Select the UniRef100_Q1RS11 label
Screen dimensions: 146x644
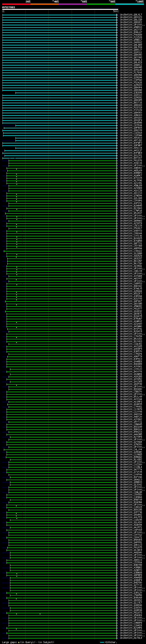point(131,53)
